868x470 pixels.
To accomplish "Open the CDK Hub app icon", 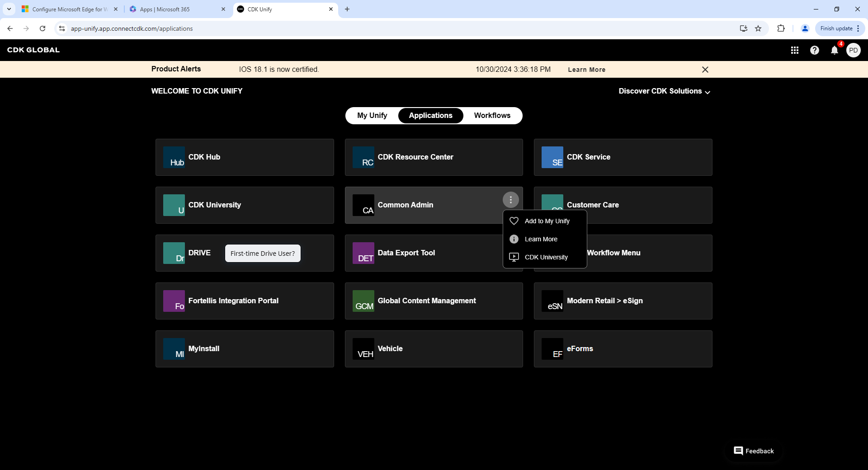I will (174, 157).
